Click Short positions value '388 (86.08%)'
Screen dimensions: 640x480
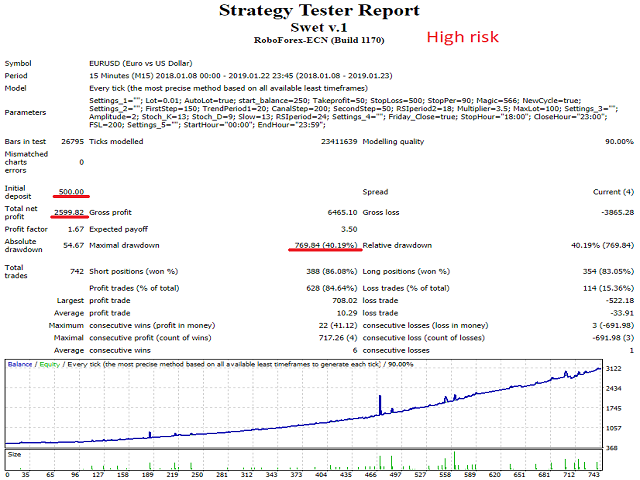331,272
